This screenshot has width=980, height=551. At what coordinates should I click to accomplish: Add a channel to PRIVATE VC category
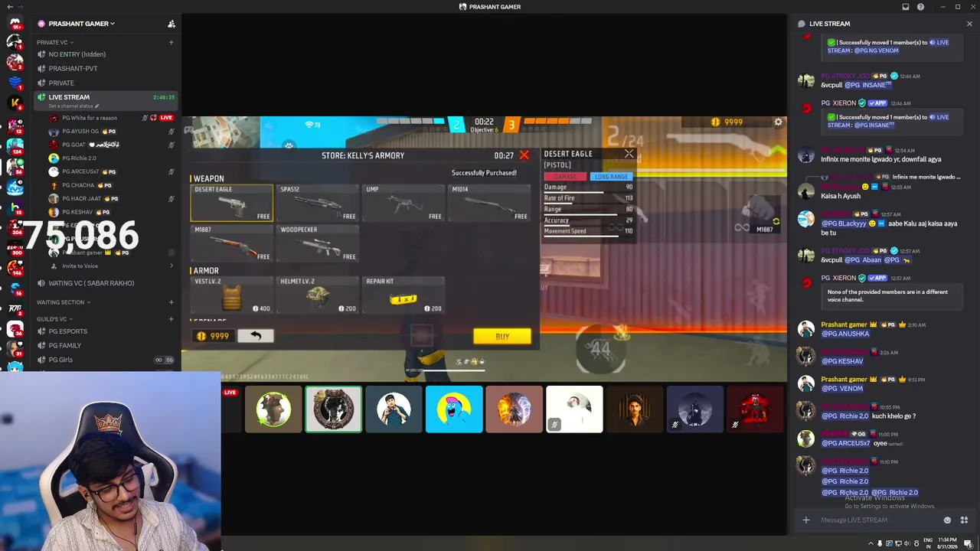click(x=171, y=42)
